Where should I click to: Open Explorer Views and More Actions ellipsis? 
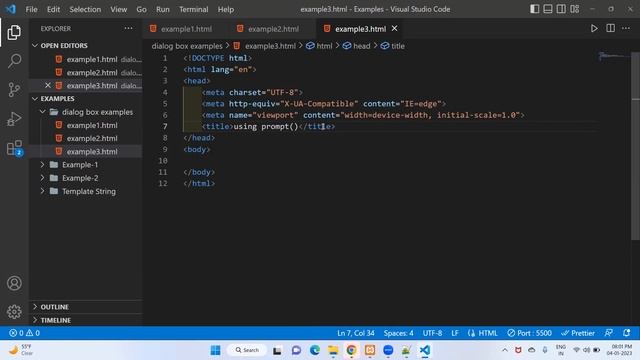[129, 28]
